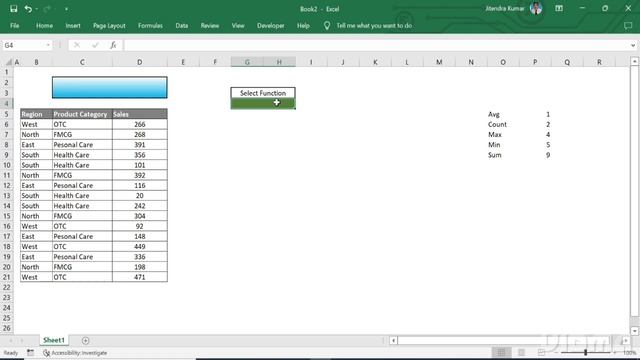Switch to the Insert ribbon tab
The height and width of the screenshot is (360, 640).
(x=73, y=25)
